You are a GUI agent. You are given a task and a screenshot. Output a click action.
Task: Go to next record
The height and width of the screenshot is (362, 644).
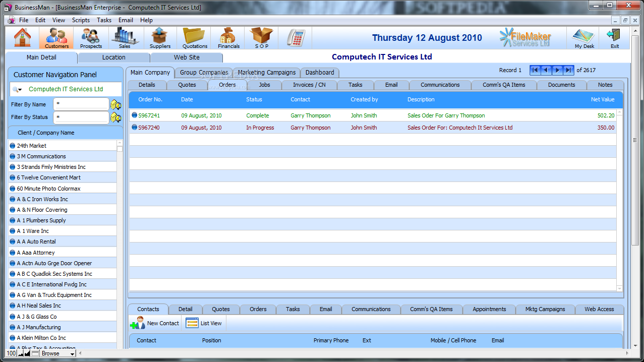pyautogui.click(x=557, y=70)
